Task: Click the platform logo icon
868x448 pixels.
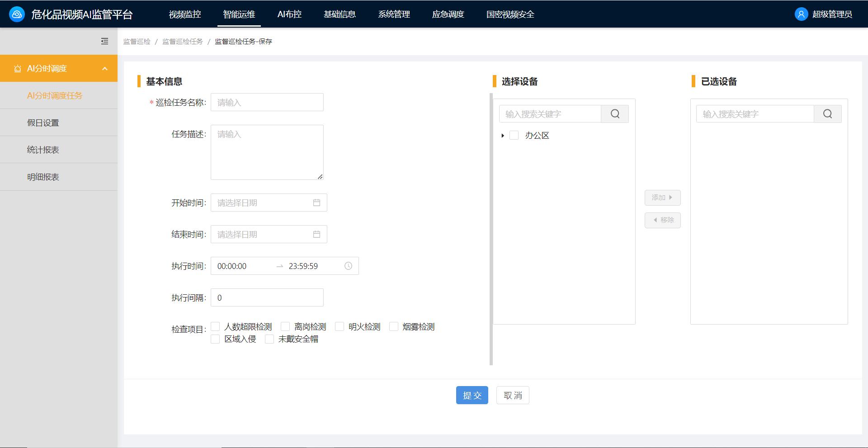Action: click(x=16, y=14)
